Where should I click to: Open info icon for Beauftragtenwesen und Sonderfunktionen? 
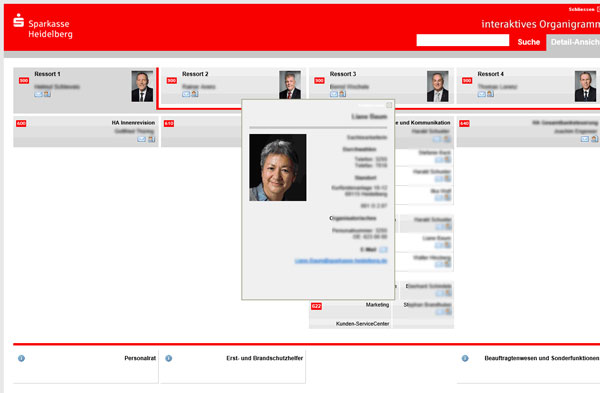point(465,359)
